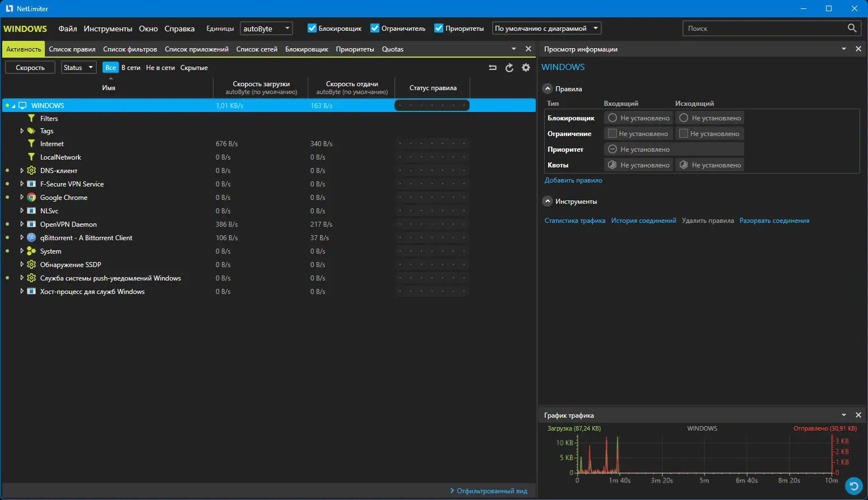Click the search magnifier icon

(852, 28)
